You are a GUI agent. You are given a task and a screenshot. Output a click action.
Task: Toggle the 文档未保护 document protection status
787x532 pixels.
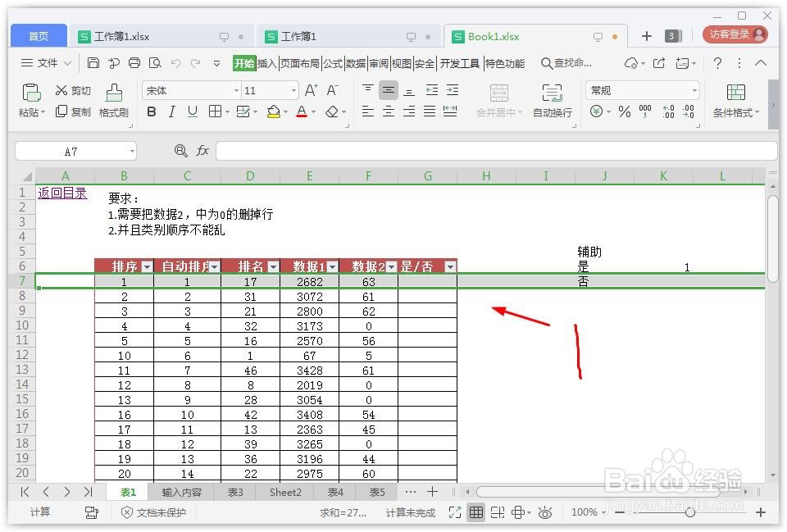click(155, 512)
